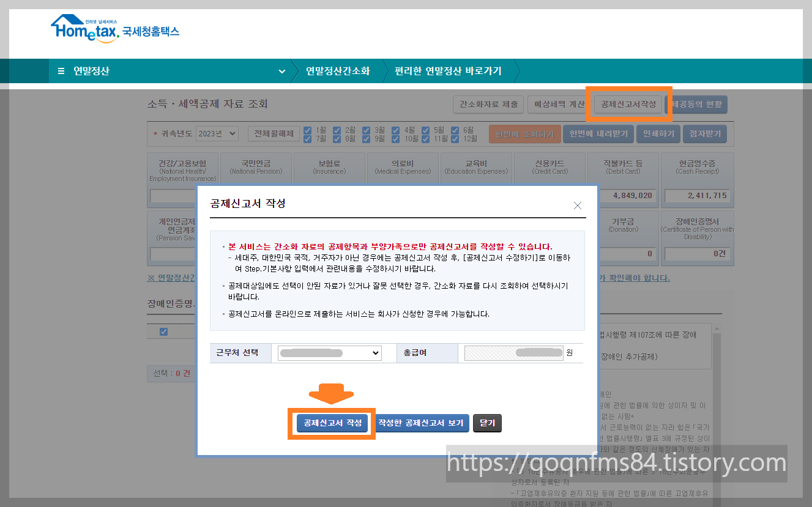The height and width of the screenshot is (507, 812).
Task: Toggle the select-all checkbox in 장애인증명 table
Action: click(x=163, y=331)
